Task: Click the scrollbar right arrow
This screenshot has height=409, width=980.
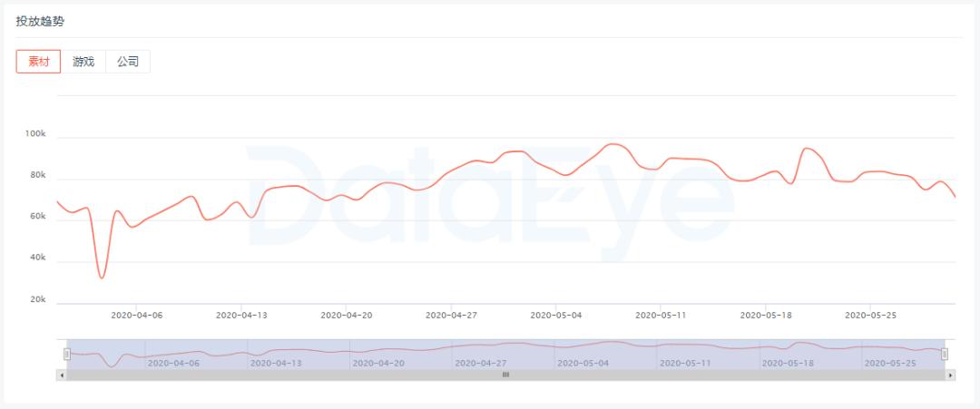Action: [x=950, y=375]
